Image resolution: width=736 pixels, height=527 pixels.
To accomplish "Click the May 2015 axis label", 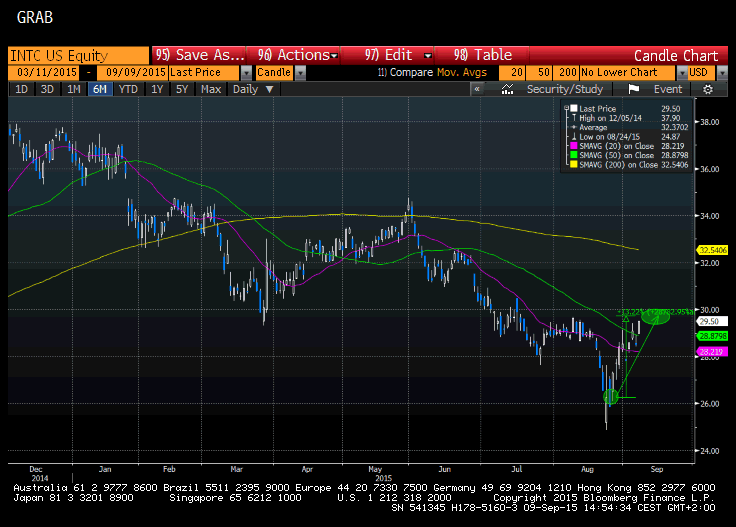I will [379, 474].
